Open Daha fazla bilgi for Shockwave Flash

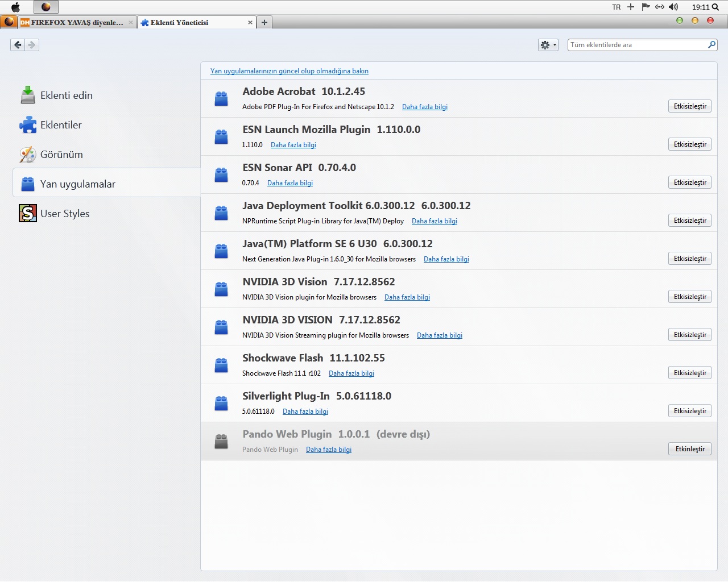[351, 373]
